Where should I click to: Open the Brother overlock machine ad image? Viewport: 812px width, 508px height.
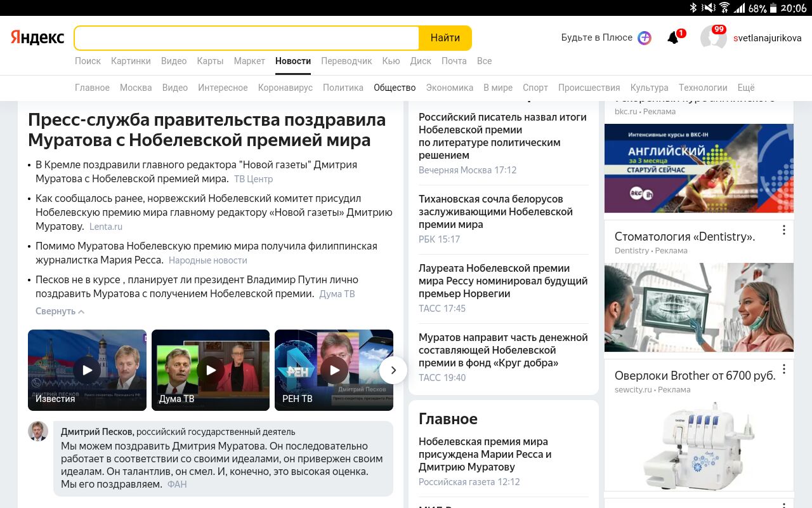point(699,446)
